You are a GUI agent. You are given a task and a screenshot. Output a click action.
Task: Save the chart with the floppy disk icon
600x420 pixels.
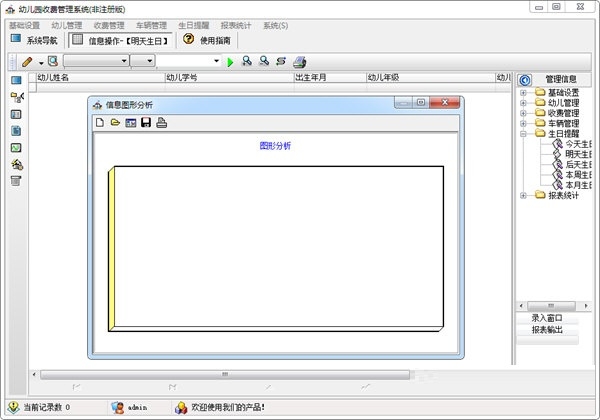(x=146, y=123)
